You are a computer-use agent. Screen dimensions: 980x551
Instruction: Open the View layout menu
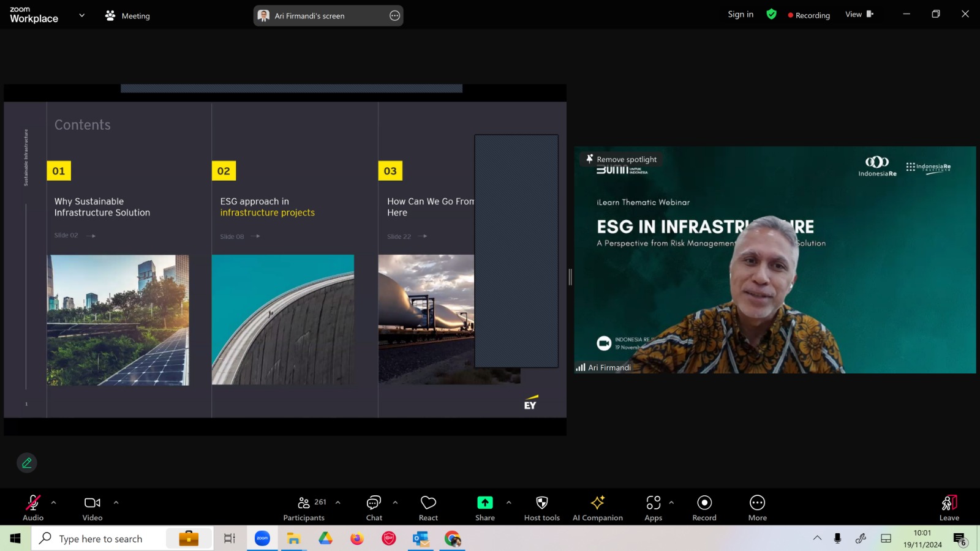859,15
